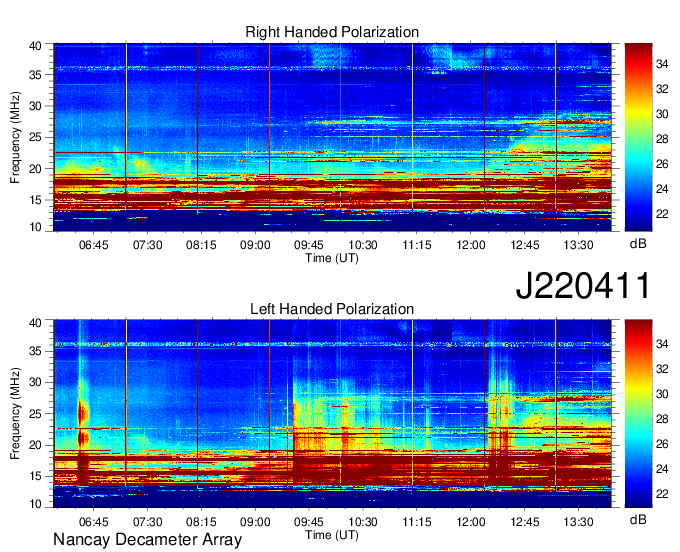Click the 07:30 time tick on the Right Handed plot
Viewport: 680px width, 552px height.
coord(147,245)
